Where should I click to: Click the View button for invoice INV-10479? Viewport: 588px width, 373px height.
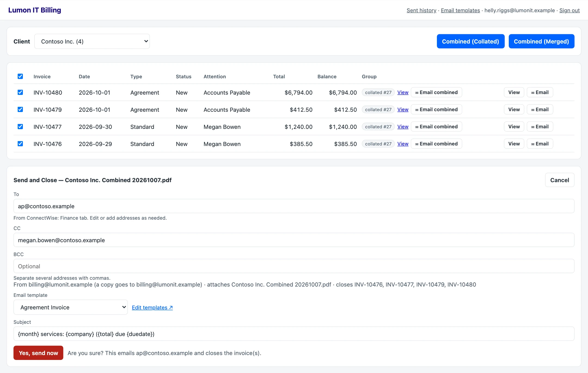click(514, 110)
